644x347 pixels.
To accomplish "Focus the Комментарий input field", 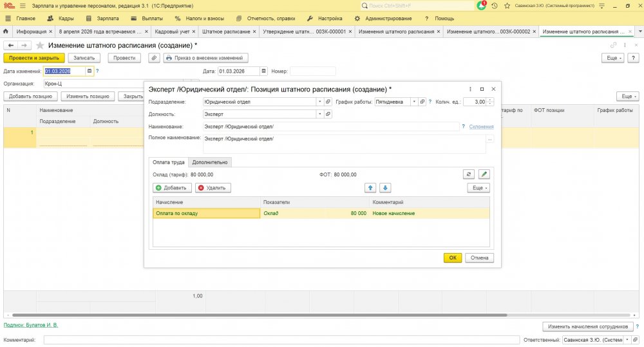I will [x=282, y=340].
